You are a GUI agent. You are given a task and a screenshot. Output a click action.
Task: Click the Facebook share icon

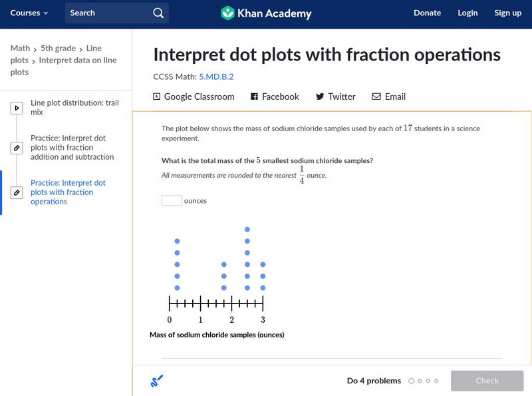point(254,97)
